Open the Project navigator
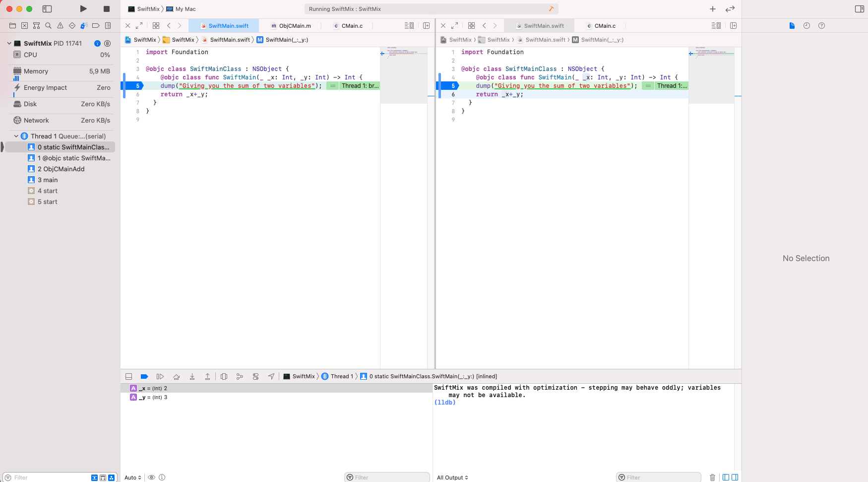Screen dimensions: 868x482 (12, 26)
